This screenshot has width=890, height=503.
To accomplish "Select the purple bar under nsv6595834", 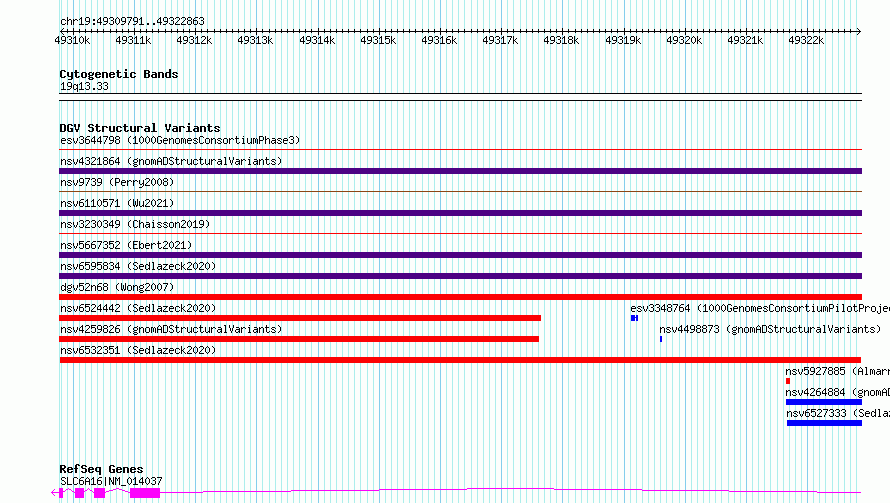I will (460, 276).
